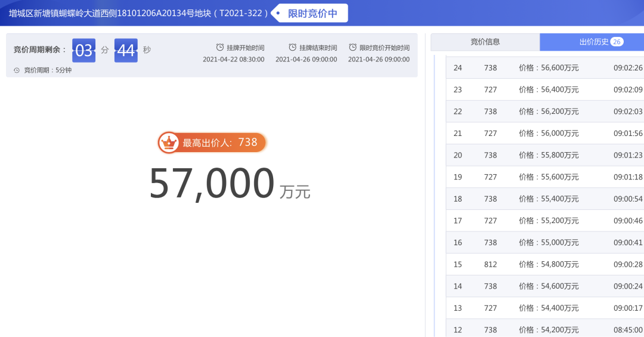Click the crown icon beside 最高出价人

click(168, 143)
